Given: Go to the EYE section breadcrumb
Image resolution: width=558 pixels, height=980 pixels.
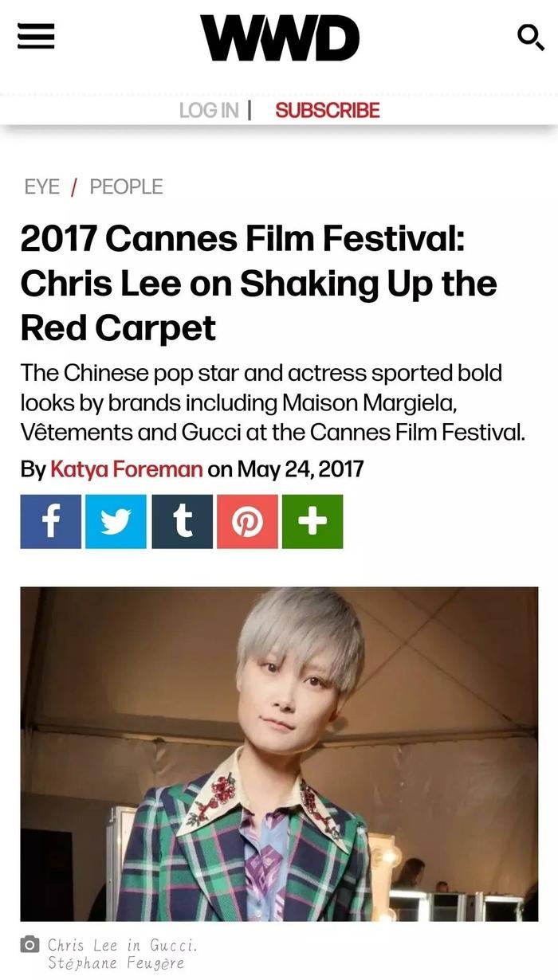Looking at the screenshot, I should [x=41, y=186].
